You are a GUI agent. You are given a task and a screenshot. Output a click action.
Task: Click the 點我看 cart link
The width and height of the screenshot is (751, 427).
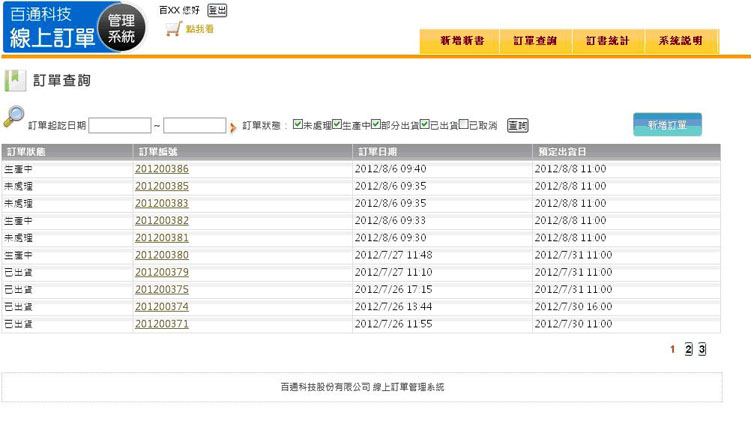click(200, 29)
